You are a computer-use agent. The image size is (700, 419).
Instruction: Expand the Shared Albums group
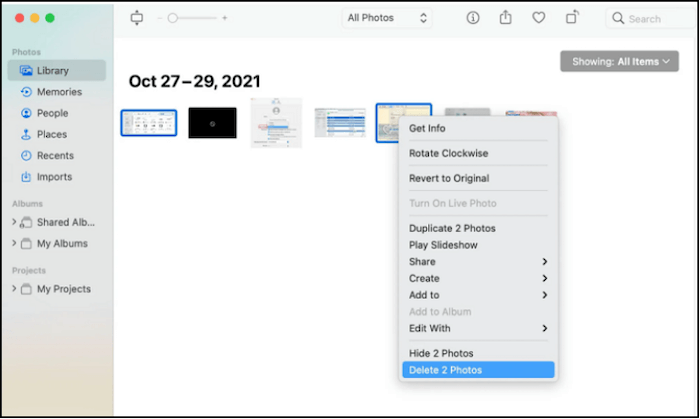point(14,222)
